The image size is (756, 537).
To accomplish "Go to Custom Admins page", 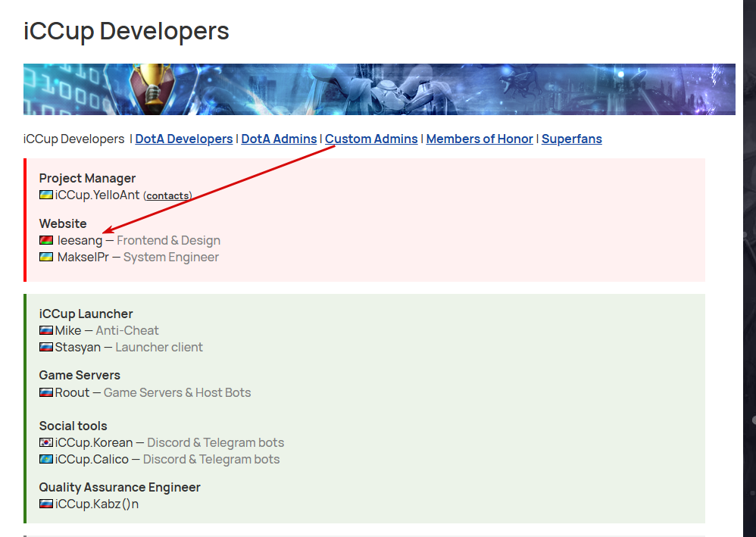I will tap(371, 139).
